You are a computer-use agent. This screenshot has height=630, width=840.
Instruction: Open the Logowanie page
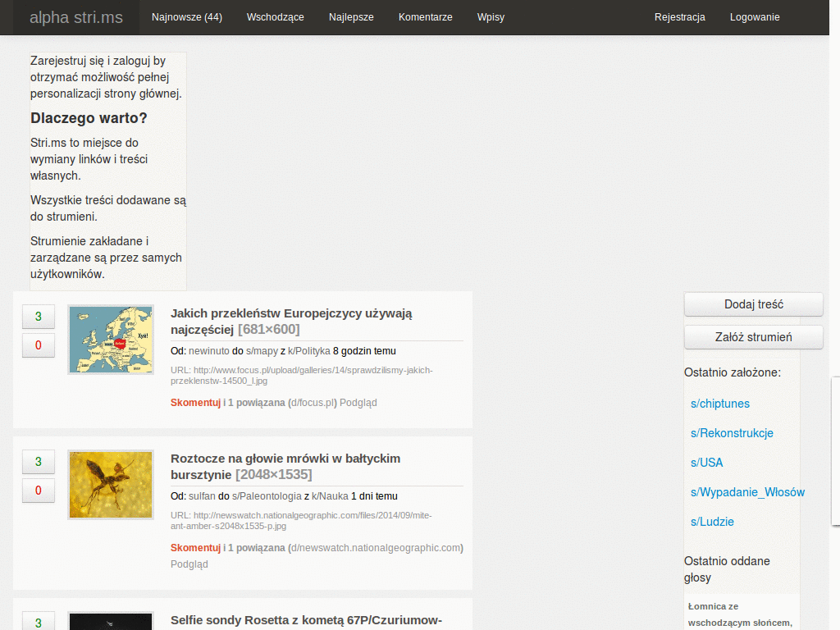click(x=755, y=17)
